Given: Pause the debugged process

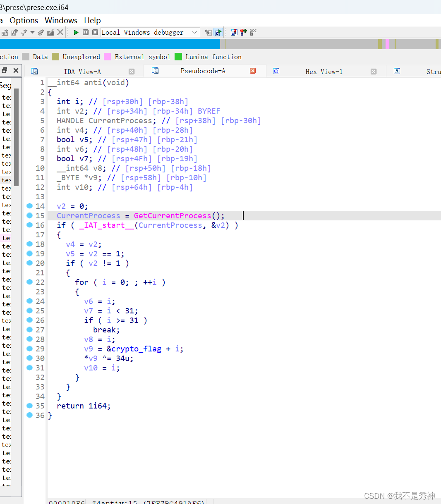Looking at the screenshot, I should (x=86, y=32).
